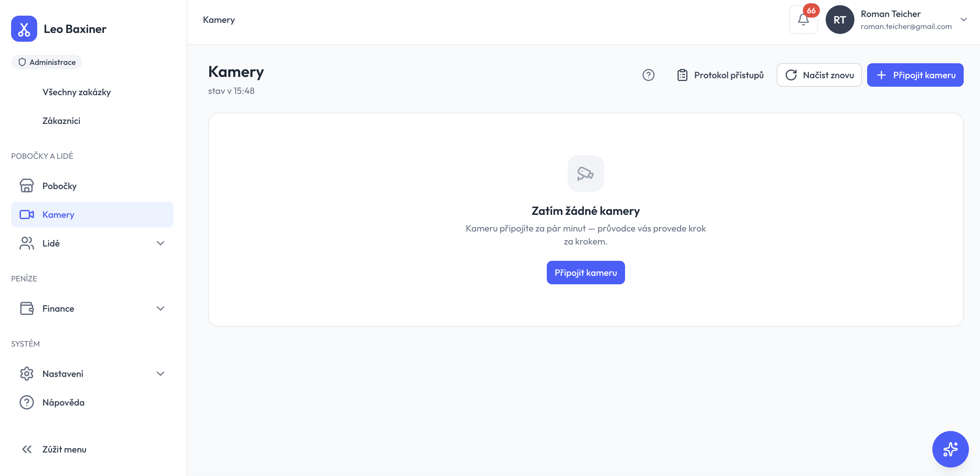Open the notifications bell
The width and height of the screenshot is (980, 476).
click(803, 19)
